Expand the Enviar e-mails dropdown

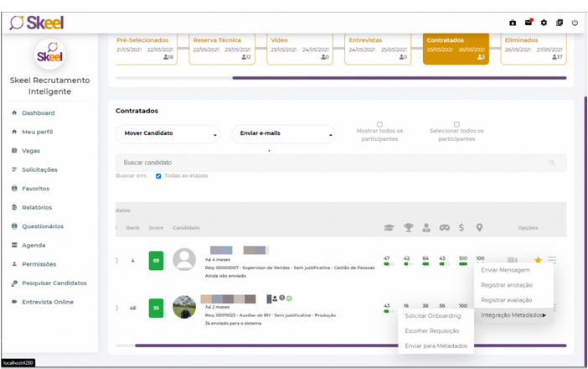[x=282, y=134]
